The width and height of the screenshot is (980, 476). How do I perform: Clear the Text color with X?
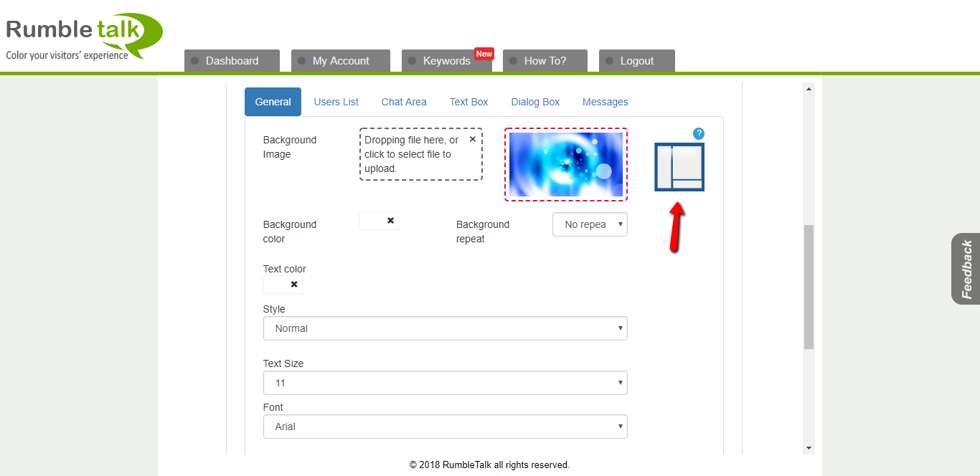(293, 285)
